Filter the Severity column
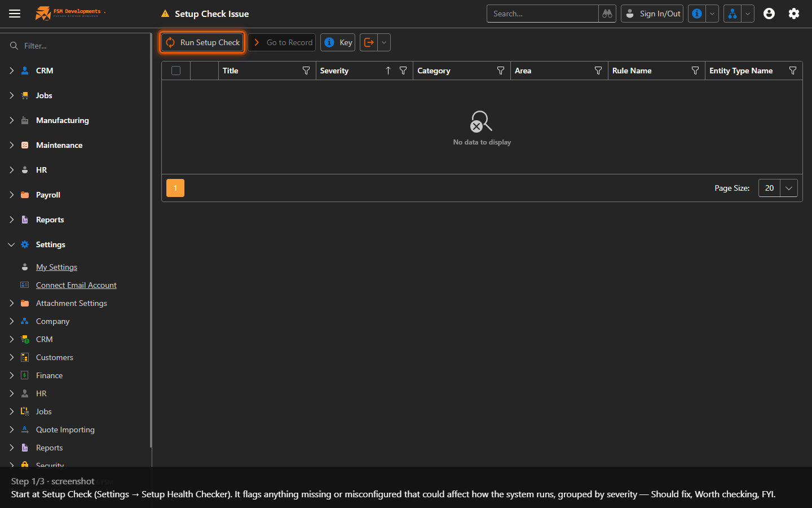 (403, 71)
